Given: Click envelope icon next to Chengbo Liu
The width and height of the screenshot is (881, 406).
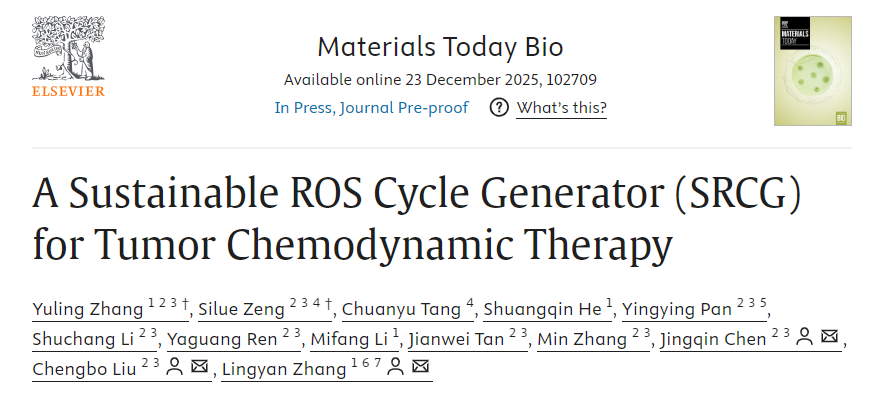Looking at the screenshot, I should coord(200,368).
